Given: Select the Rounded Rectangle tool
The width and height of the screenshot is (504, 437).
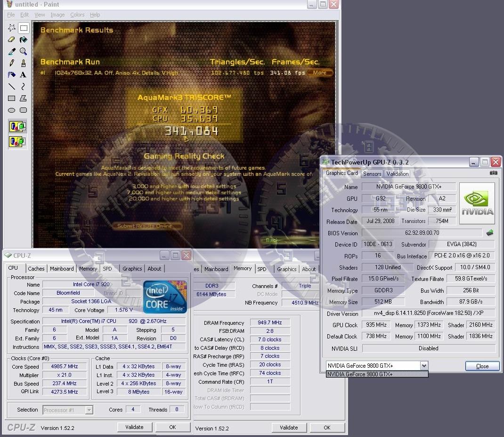Looking at the screenshot, I should tap(24, 110).
